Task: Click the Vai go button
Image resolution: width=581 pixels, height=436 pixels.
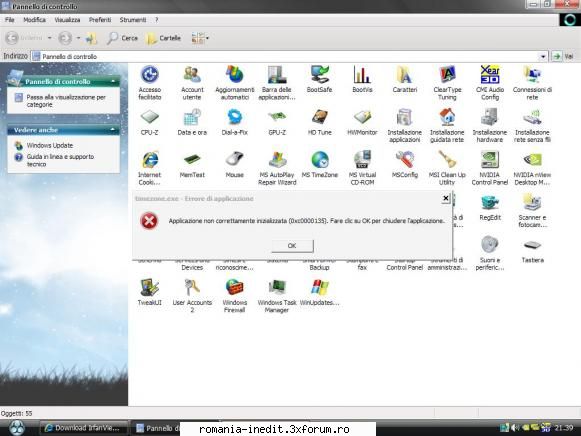Action: point(564,56)
